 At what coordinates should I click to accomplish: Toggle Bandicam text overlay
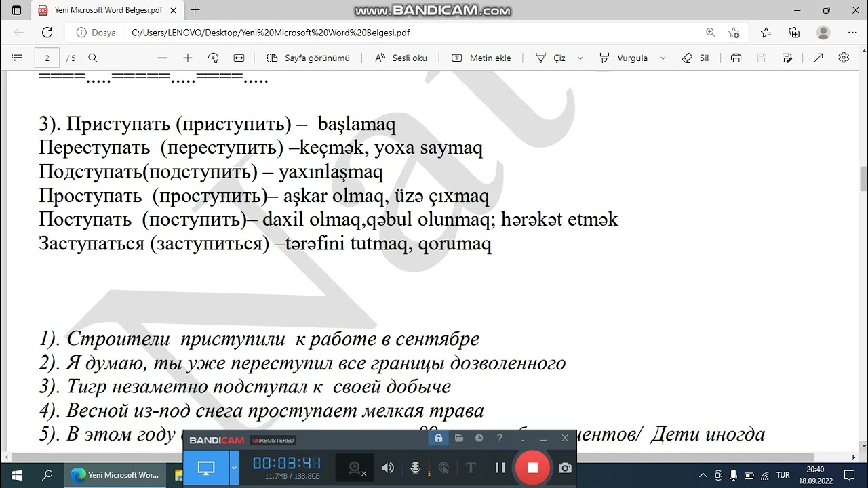tap(471, 468)
